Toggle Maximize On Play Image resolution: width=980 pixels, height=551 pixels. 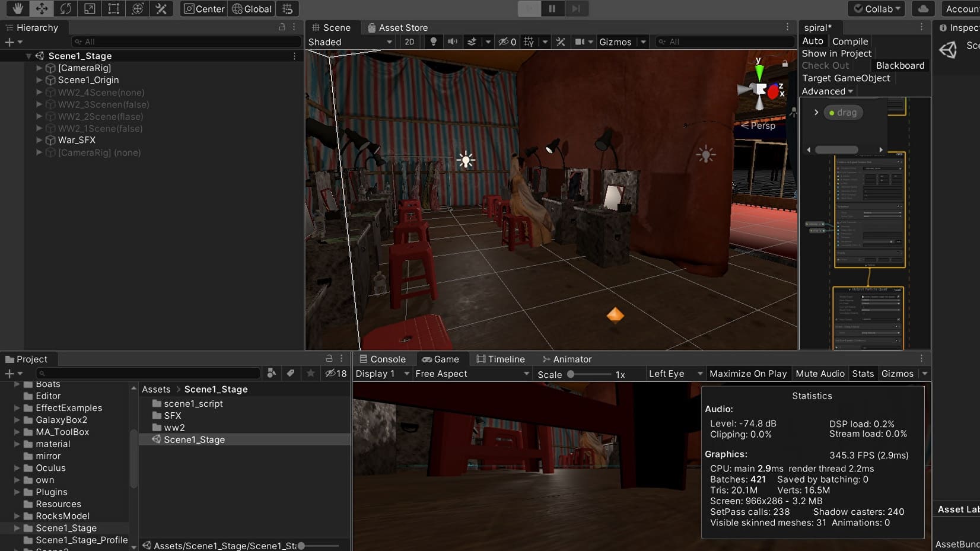point(748,374)
